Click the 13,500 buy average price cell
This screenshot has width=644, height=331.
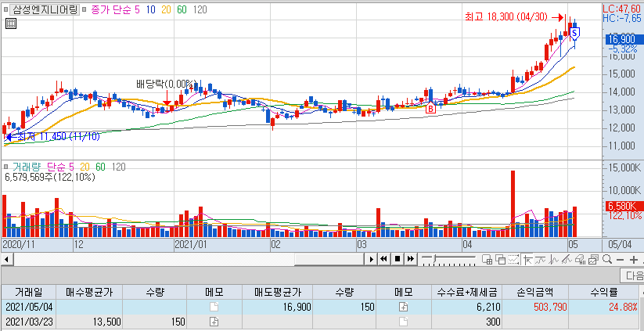click(88, 322)
